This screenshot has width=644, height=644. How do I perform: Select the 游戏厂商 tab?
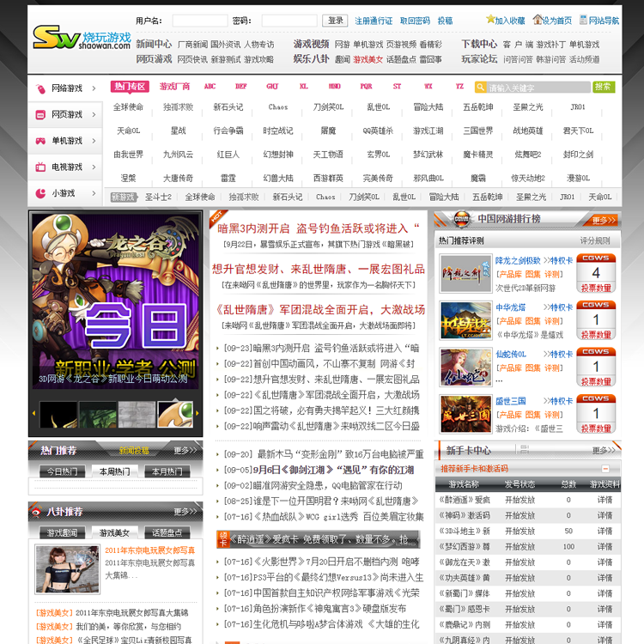click(x=174, y=86)
